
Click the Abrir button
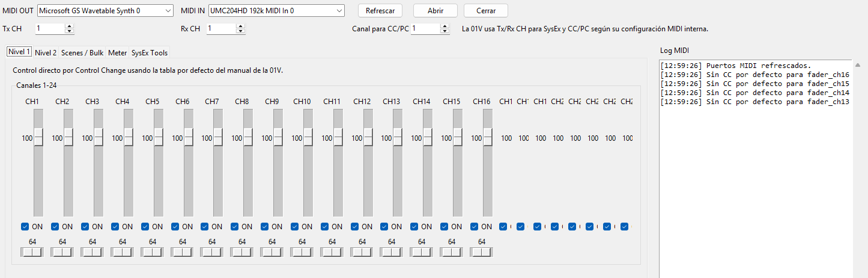pos(436,11)
